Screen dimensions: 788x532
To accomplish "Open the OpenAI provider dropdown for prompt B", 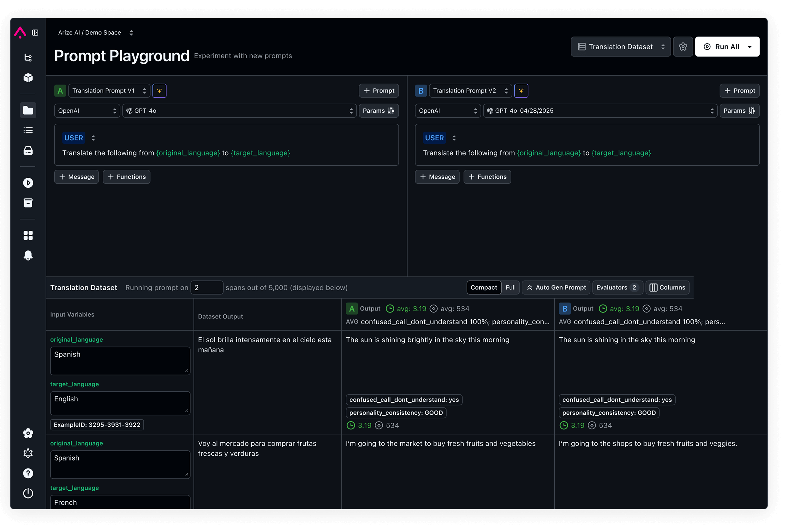I will (448, 111).
